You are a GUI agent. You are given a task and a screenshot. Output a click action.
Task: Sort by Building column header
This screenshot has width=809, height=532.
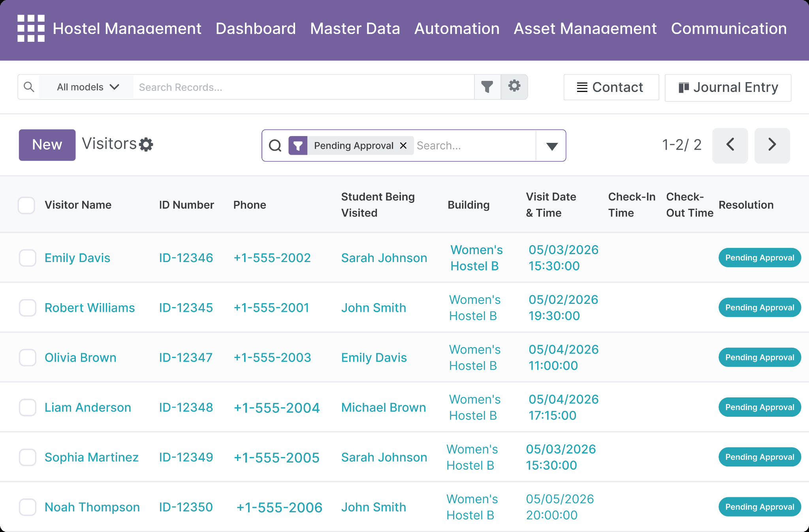(x=468, y=205)
